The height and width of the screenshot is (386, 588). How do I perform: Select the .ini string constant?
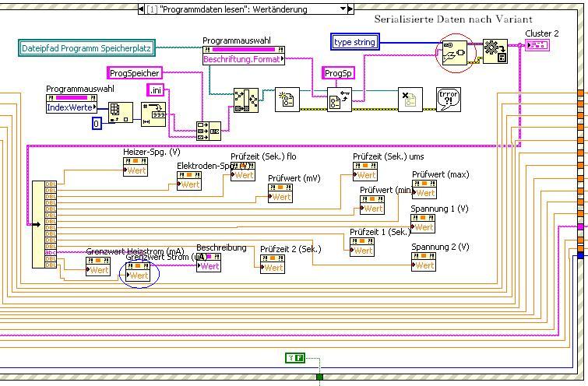[155, 90]
